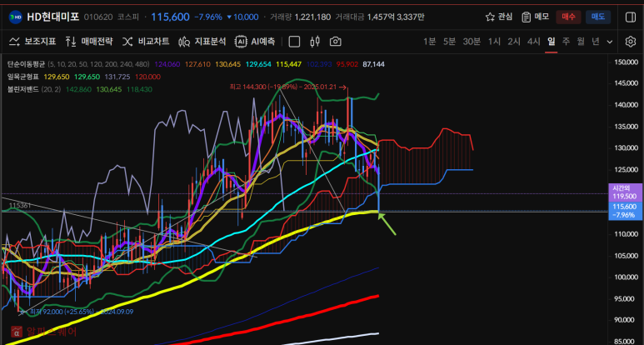The height and width of the screenshot is (345, 644).
Task: Click the -7.96% change value in header
Action: pos(208,17)
